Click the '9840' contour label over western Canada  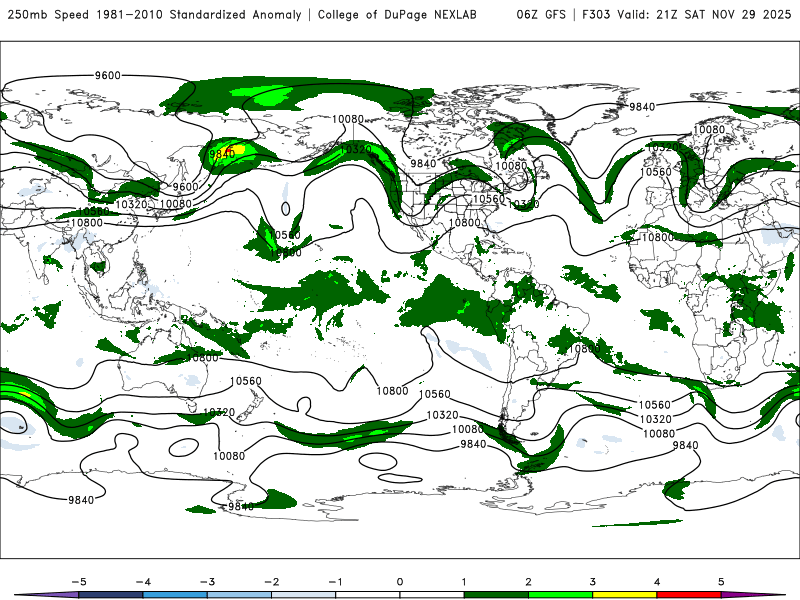point(423,163)
